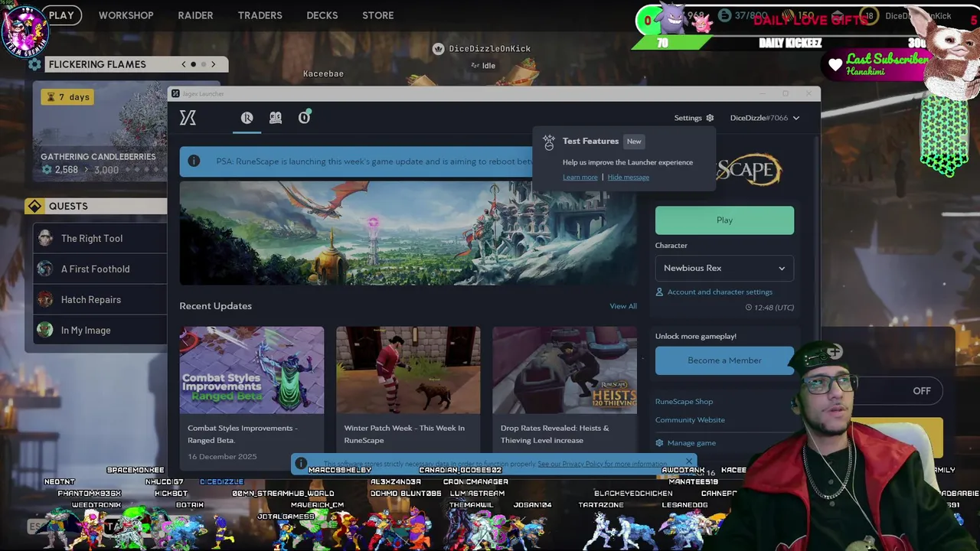
Task: Open the RAIDER tab
Action: tap(195, 15)
